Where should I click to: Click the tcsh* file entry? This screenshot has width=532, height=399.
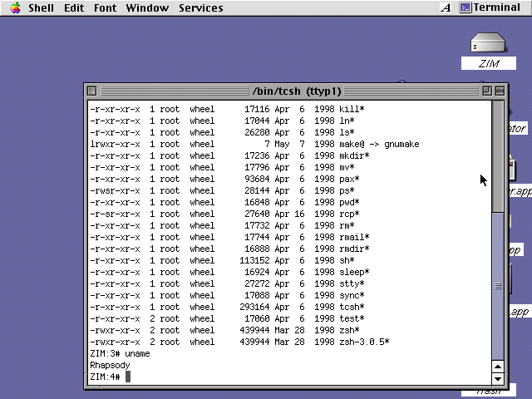point(352,307)
